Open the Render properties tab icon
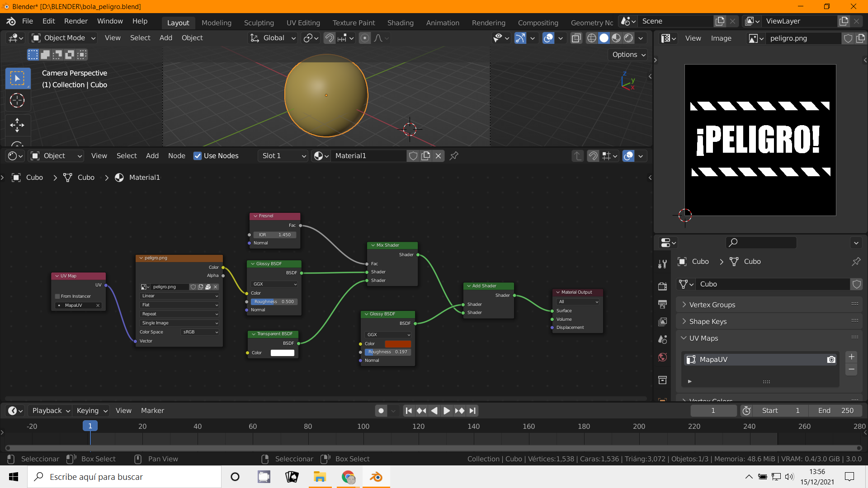The width and height of the screenshot is (868, 488). pos(663,286)
